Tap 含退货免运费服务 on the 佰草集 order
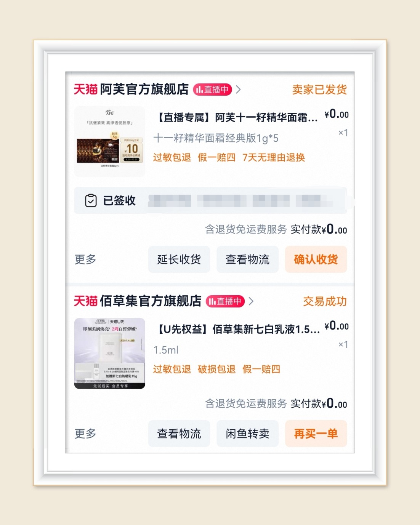The image size is (420, 525). pyautogui.click(x=246, y=403)
